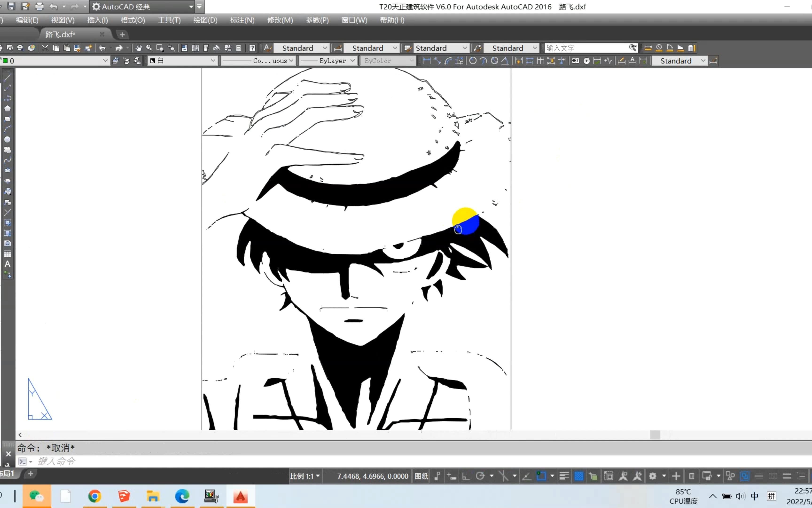812x508 pixels.
Task: Click the Cut scissors icon
Action: [45, 48]
